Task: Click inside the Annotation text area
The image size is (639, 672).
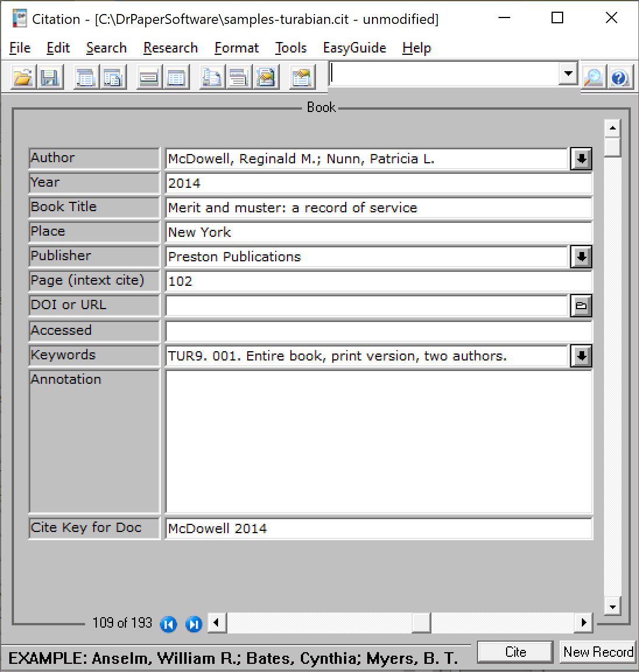Action: tap(379, 441)
